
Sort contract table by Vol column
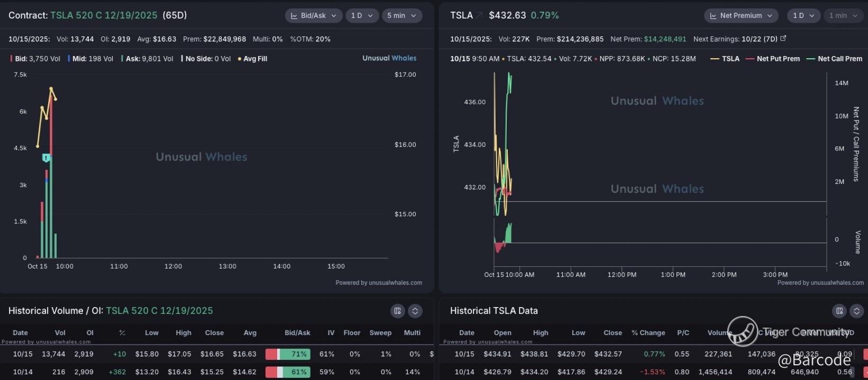60,333
